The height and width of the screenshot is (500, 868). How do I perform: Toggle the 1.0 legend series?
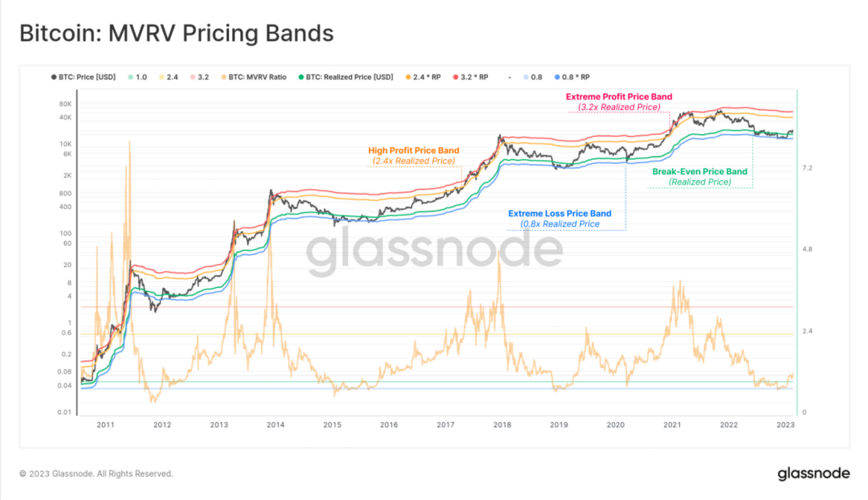tap(137, 77)
